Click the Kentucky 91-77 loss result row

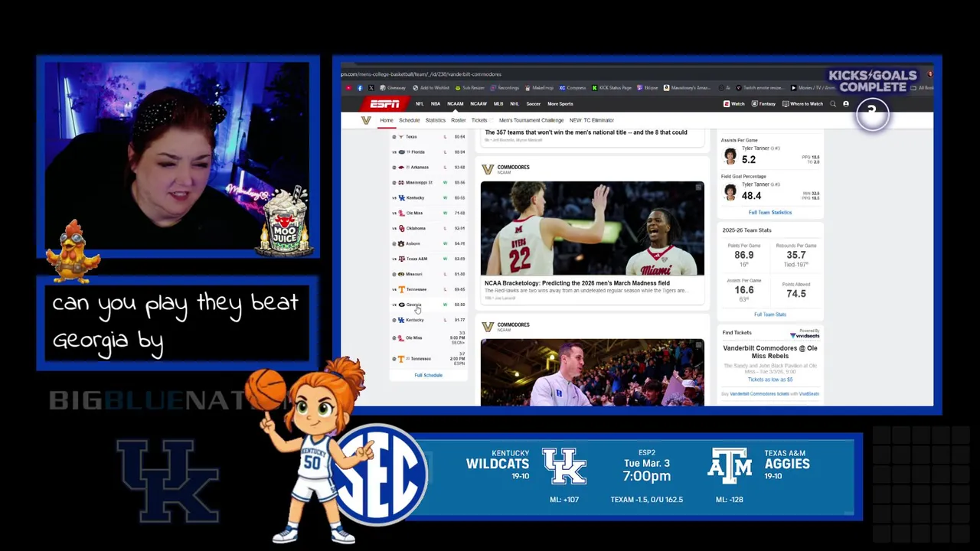[x=429, y=320]
